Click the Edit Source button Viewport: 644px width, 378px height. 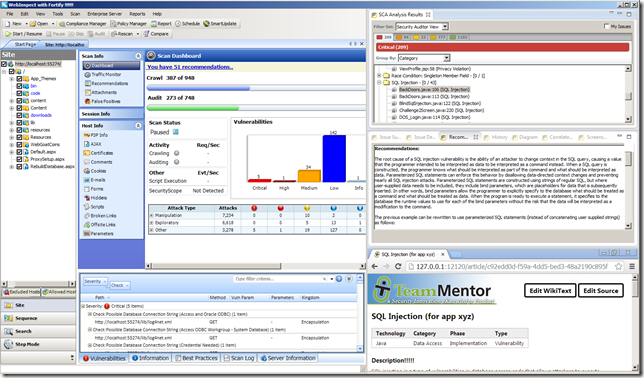[x=600, y=290]
